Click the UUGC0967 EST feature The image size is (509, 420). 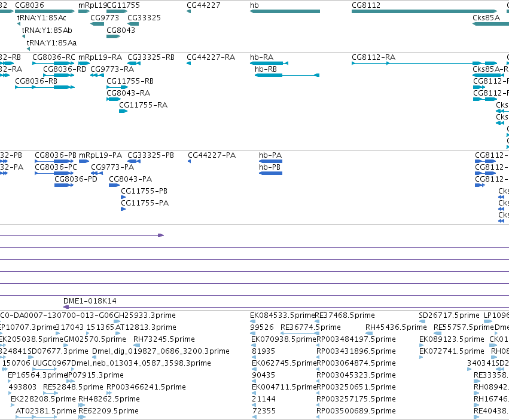click(x=44, y=369)
